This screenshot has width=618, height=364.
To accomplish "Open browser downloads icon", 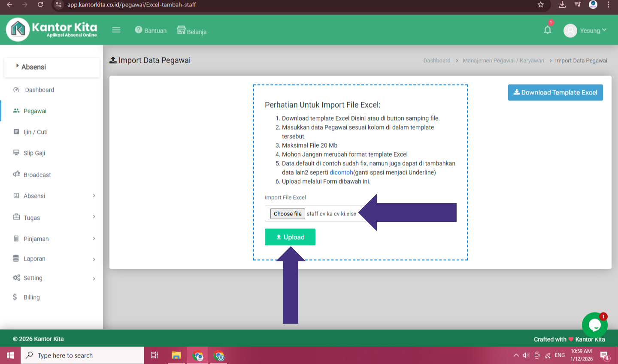I will tap(562, 5).
